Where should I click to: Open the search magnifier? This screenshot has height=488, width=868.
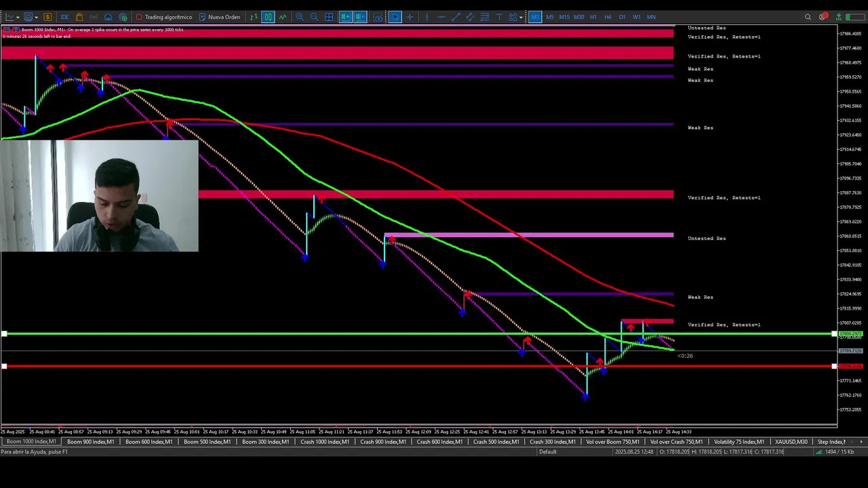pos(808,17)
